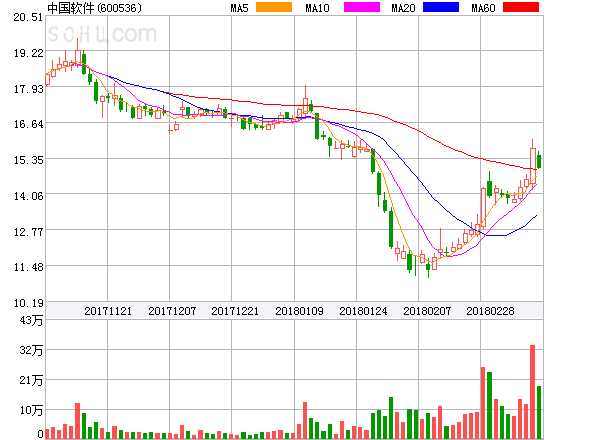Click the 20180228 date marker
Viewport: 600px width, 440px height.
click(x=490, y=311)
